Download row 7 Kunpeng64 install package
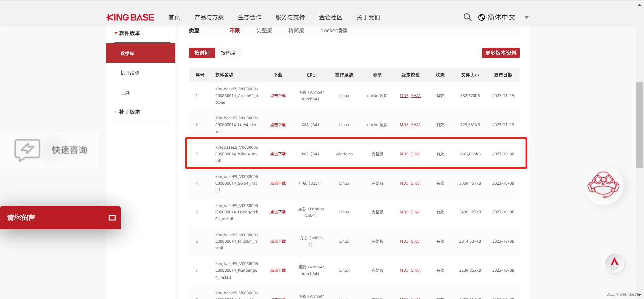The width and height of the screenshot is (644, 299). (x=278, y=270)
